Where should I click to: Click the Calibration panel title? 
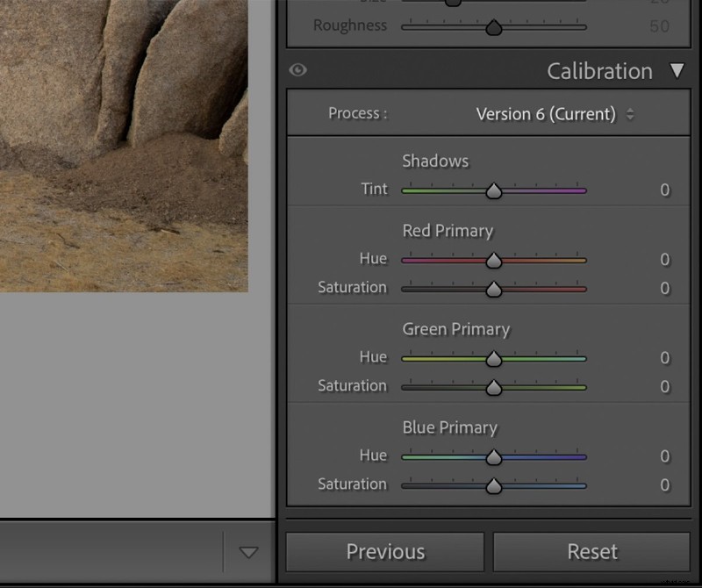tap(599, 71)
